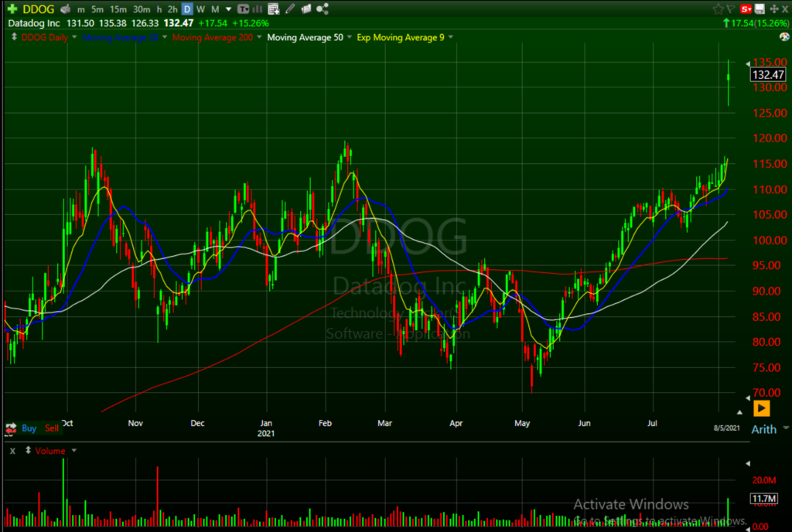Expand the DDOG Daily dropdown arrow
This screenshot has height=532, width=792.
74,37
